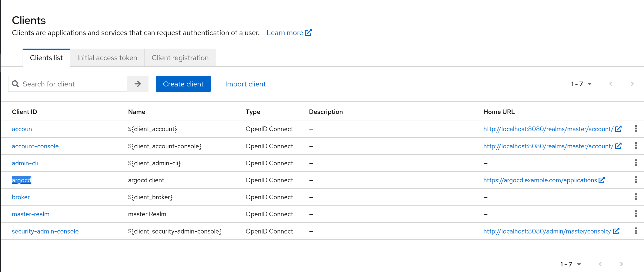Expand the bottom 1 - 7 pagination dropdown
The height and width of the screenshot is (272, 644).
(571, 264)
